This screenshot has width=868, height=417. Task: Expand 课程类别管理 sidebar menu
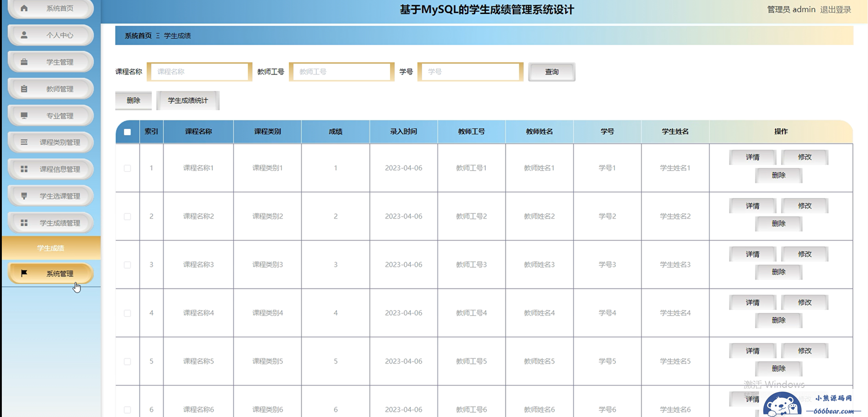[51, 142]
